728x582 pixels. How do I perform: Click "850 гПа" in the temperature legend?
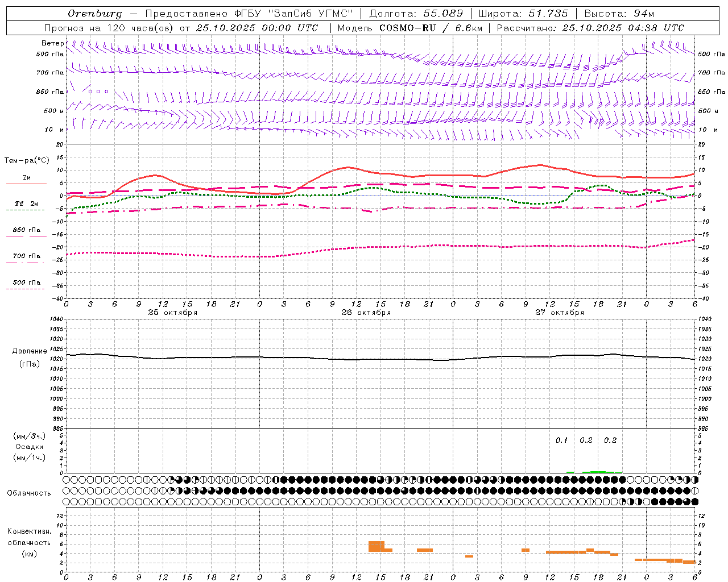click(26, 230)
